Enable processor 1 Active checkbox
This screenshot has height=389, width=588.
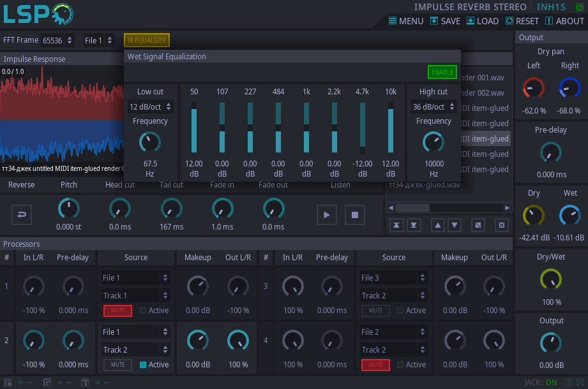tap(143, 311)
